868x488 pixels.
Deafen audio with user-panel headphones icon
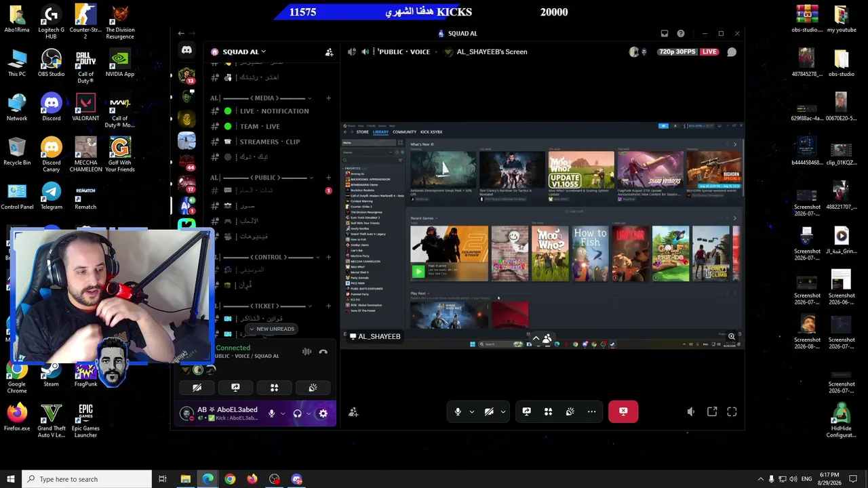point(297,413)
